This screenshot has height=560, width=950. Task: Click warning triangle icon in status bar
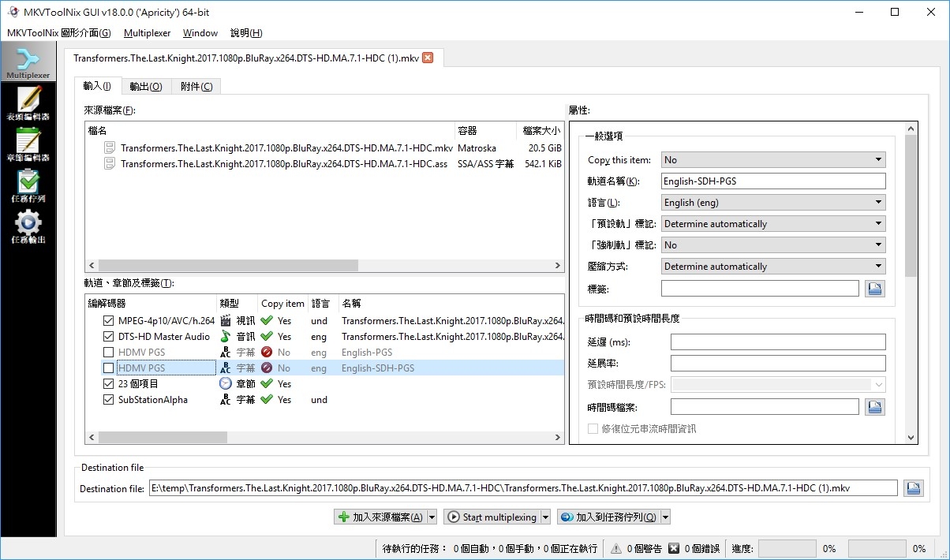coord(617,548)
